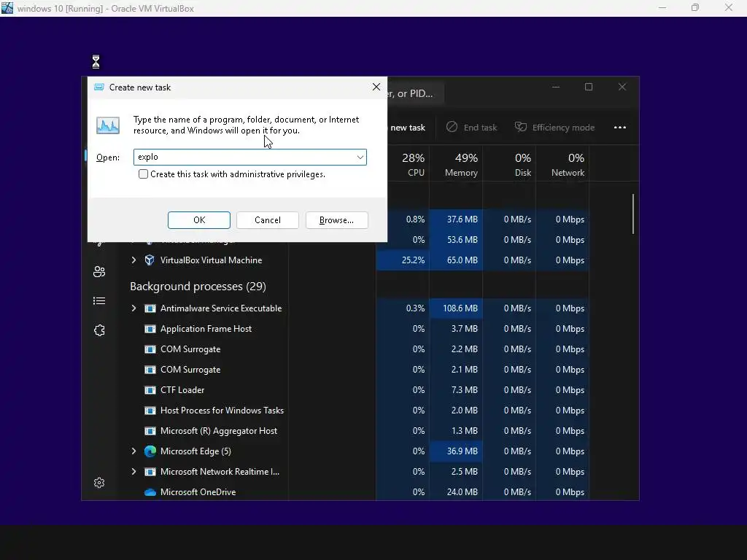This screenshot has height=560, width=747.
Task: Expand the Antimalware Service Executable row
Action: coord(134,308)
